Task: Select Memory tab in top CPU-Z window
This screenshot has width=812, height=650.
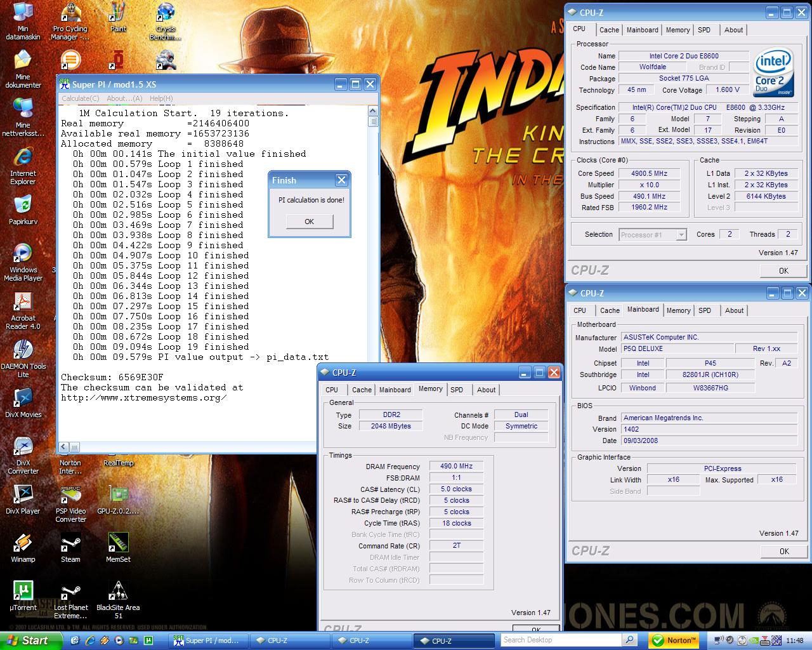Action: pos(678,30)
